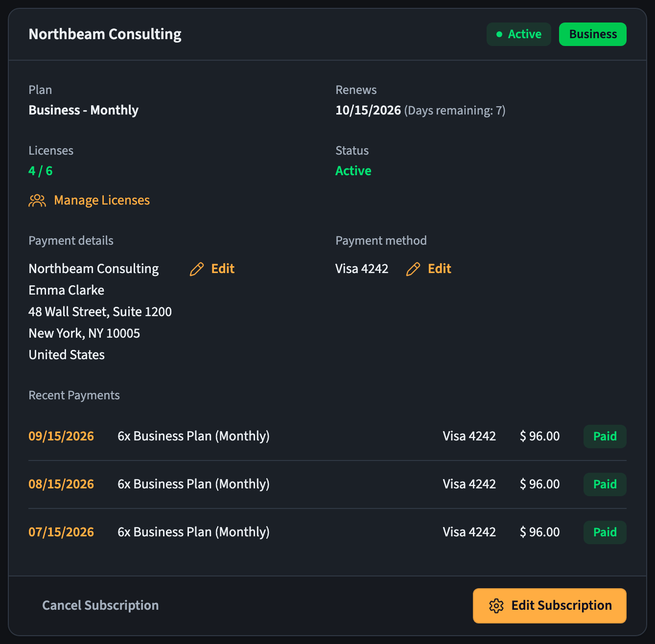Click the 10/15/2026 renewal date
This screenshot has width=655, height=644.
click(368, 110)
